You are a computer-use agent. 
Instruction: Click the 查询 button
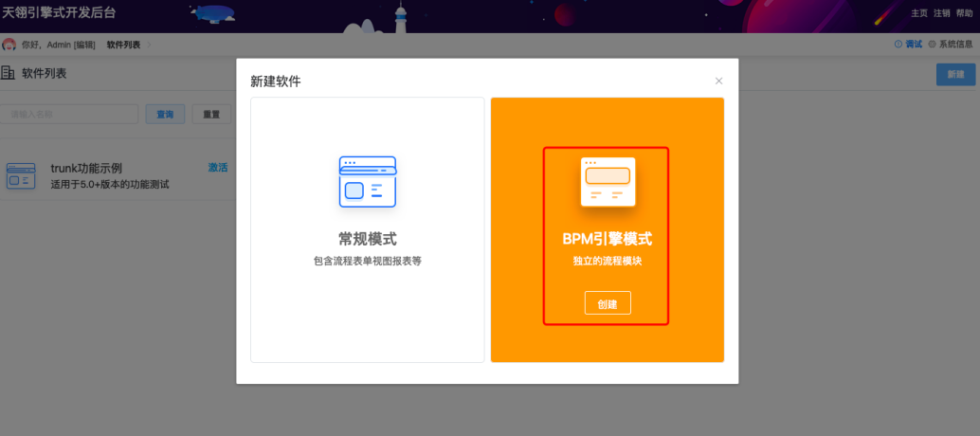(x=165, y=115)
